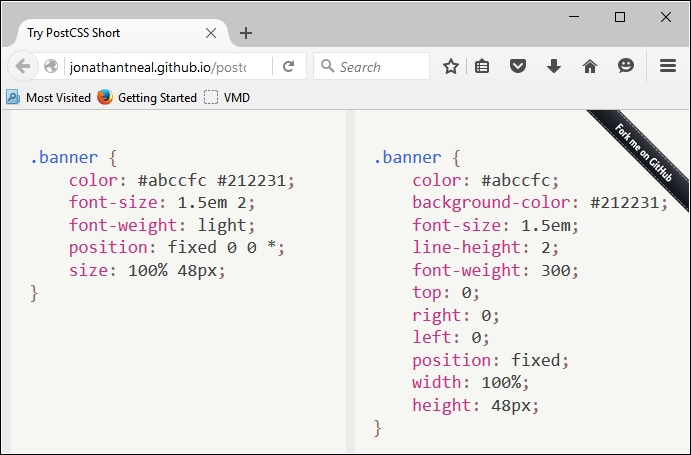Close the Try PostCSS Short tab
Viewport: 691px width, 455px height.
[211, 33]
